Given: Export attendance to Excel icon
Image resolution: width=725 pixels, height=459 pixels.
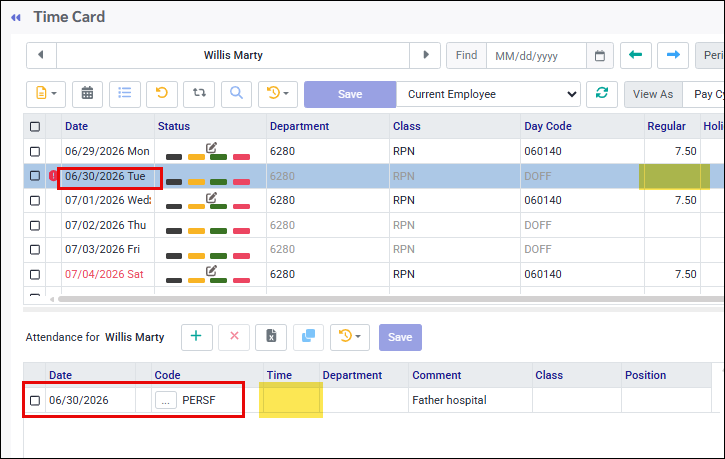Looking at the screenshot, I should pyautogui.click(x=271, y=337).
